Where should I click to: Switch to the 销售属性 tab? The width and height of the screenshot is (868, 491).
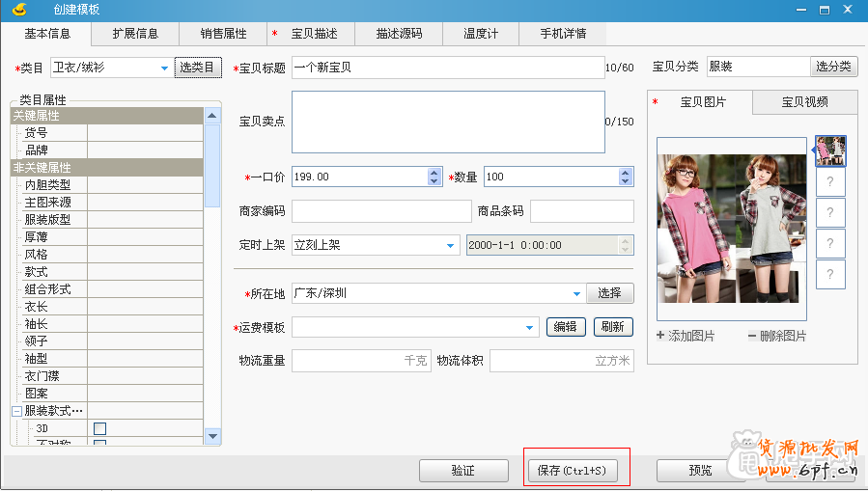(x=223, y=34)
